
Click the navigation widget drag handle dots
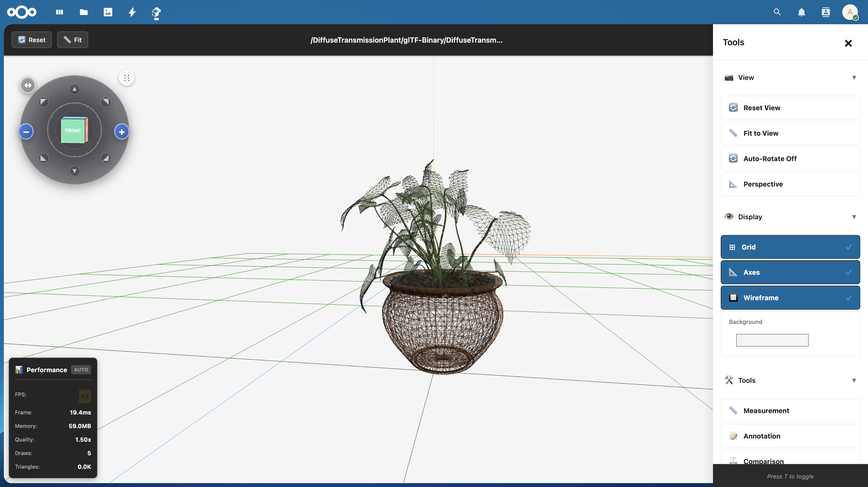point(127,78)
